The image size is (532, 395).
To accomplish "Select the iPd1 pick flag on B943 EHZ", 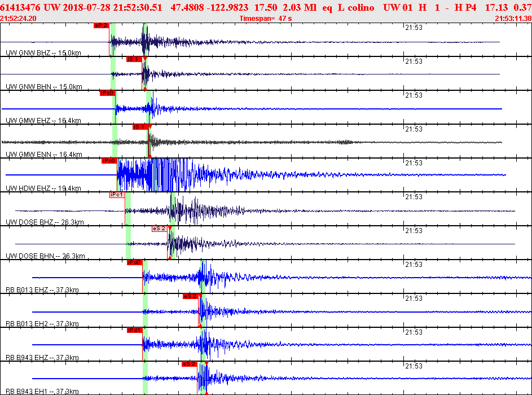I will point(135,331).
